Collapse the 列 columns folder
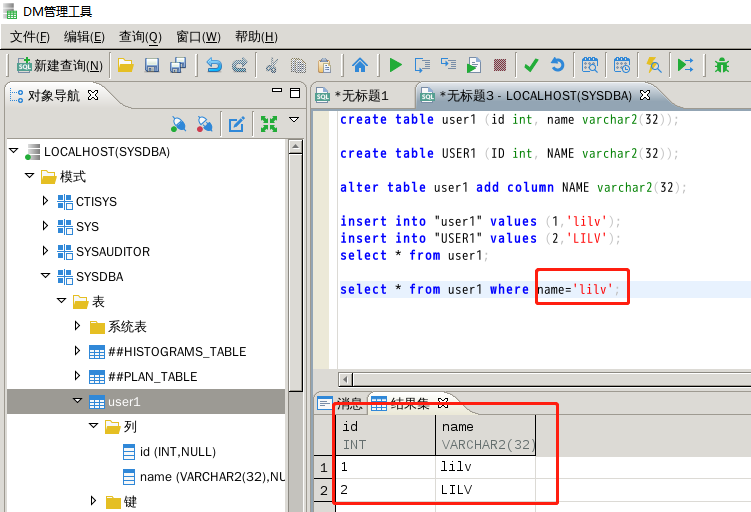The image size is (751, 512). pos(93,425)
